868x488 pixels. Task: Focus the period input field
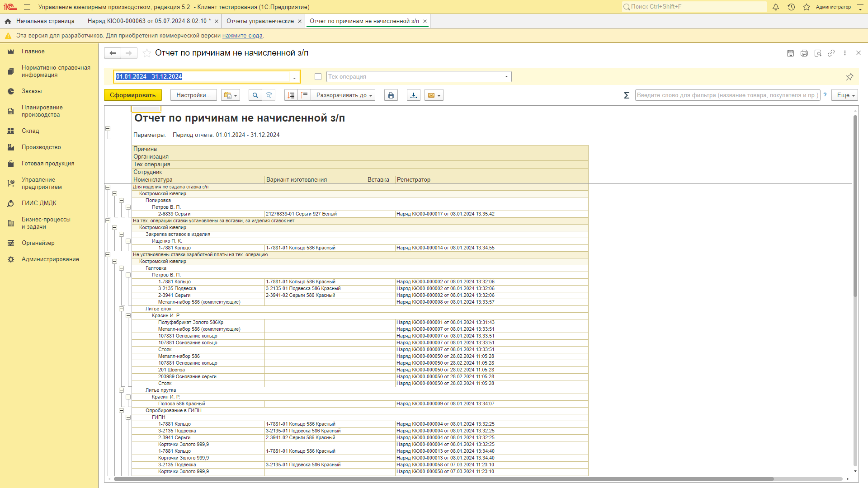click(x=203, y=77)
